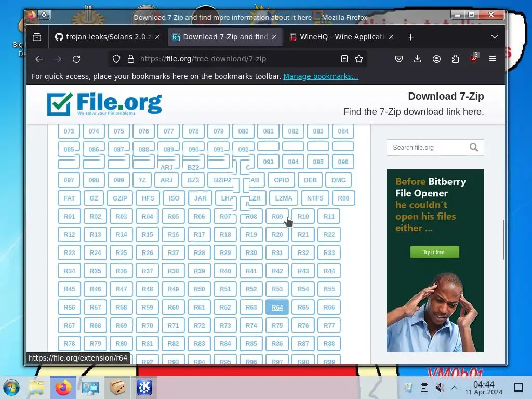532x399 pixels.
Task: Open the tracking protection shield icon
Action: pyautogui.click(x=116, y=59)
